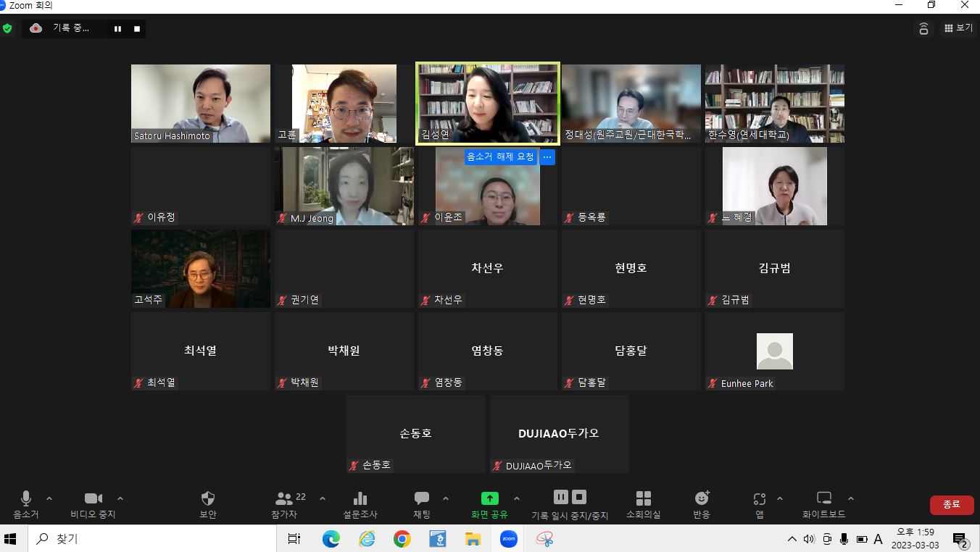Open the Chat (채팅) icon

tap(422, 498)
